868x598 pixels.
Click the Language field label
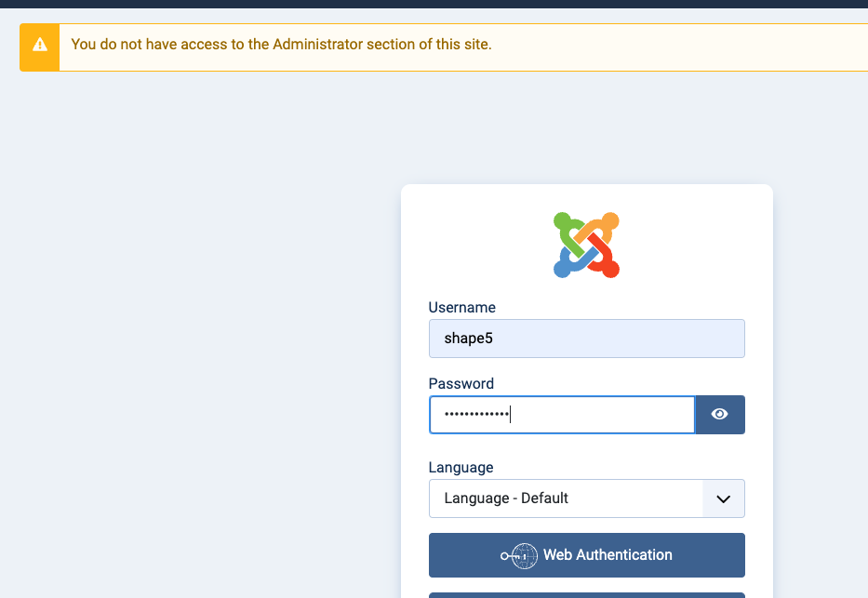[461, 467]
